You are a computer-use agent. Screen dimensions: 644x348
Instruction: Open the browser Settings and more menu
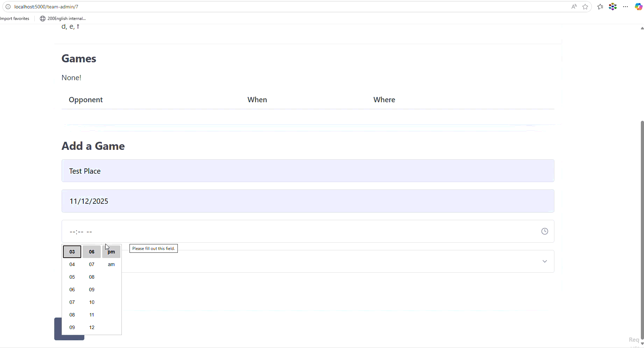[625, 7]
